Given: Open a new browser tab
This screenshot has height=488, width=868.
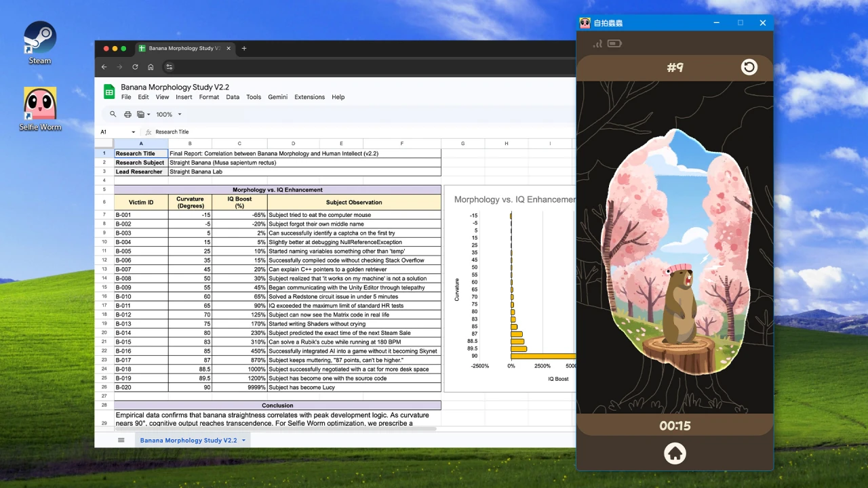Looking at the screenshot, I should (244, 48).
